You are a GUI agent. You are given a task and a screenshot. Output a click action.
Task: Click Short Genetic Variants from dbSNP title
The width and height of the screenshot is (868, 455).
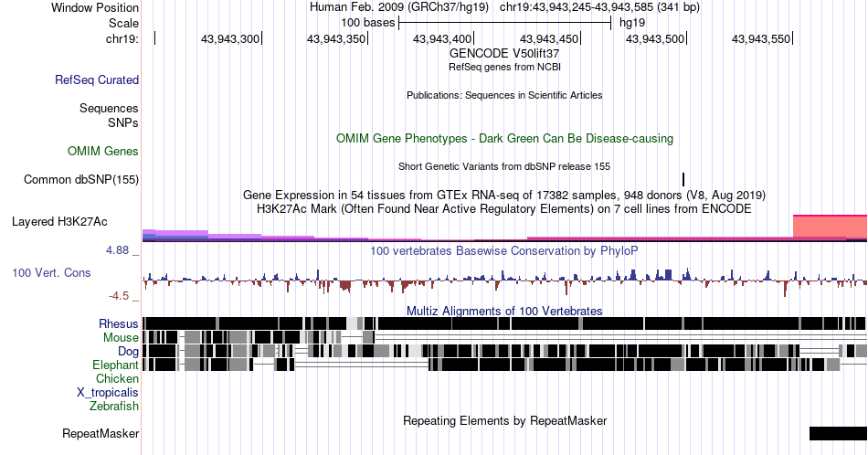pyautogui.click(x=504, y=166)
